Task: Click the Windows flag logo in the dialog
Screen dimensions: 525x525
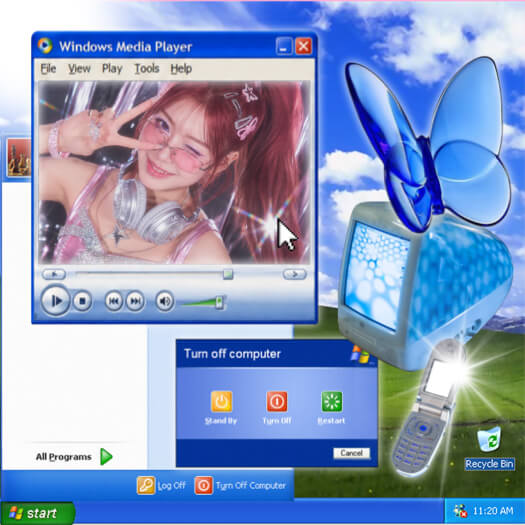Action: tap(360, 355)
